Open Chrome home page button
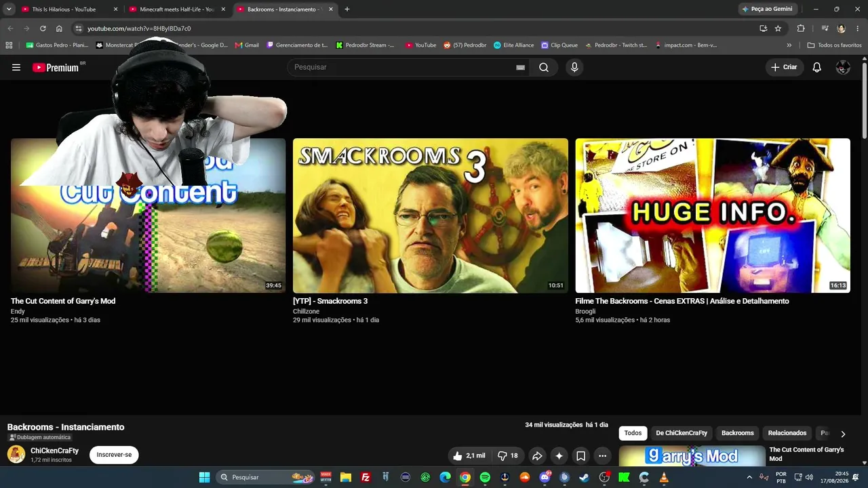This screenshot has height=488, width=868. [59, 28]
